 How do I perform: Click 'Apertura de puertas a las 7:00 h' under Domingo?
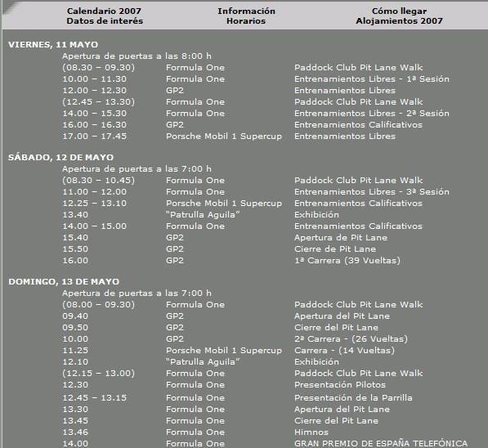pyautogui.click(x=137, y=293)
